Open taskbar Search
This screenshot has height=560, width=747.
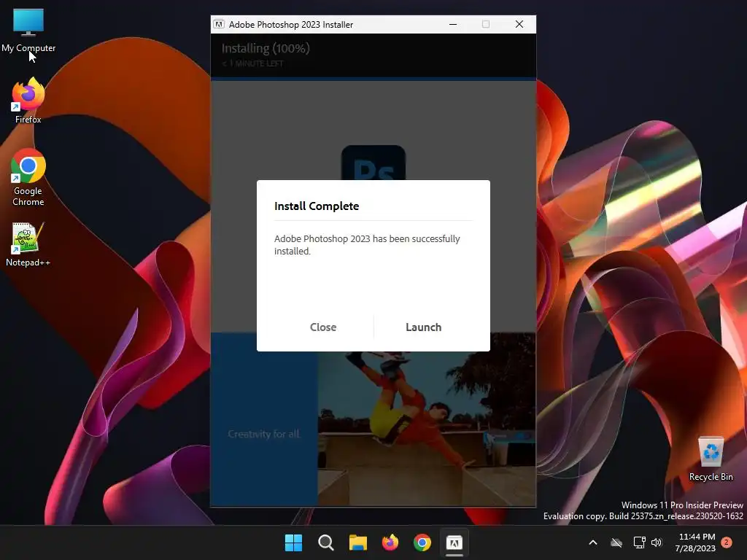326,542
